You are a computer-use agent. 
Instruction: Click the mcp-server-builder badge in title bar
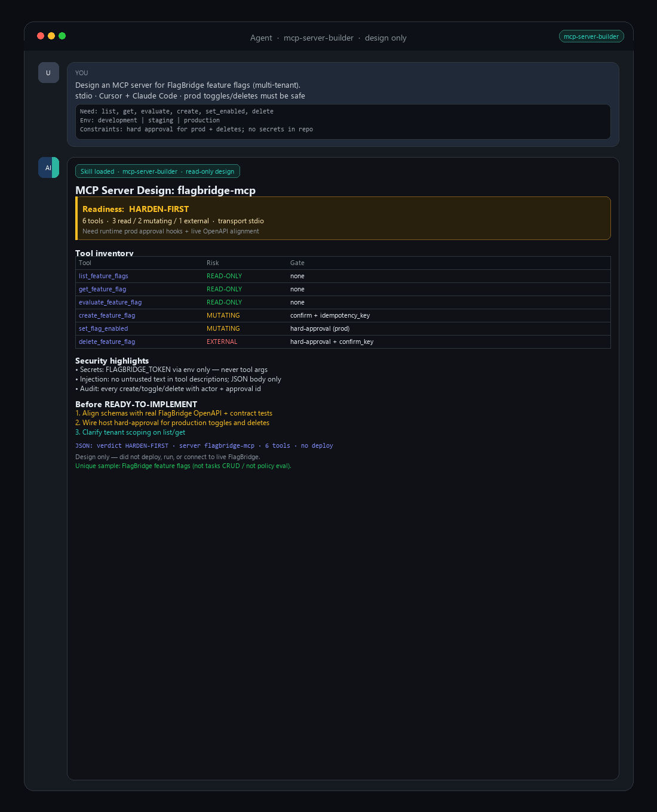pyautogui.click(x=591, y=36)
